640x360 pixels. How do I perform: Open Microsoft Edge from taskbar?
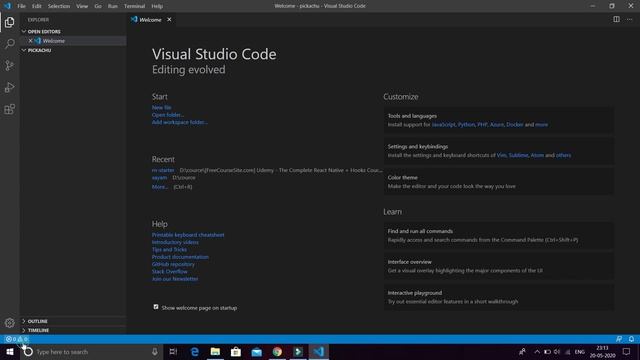(x=195, y=351)
